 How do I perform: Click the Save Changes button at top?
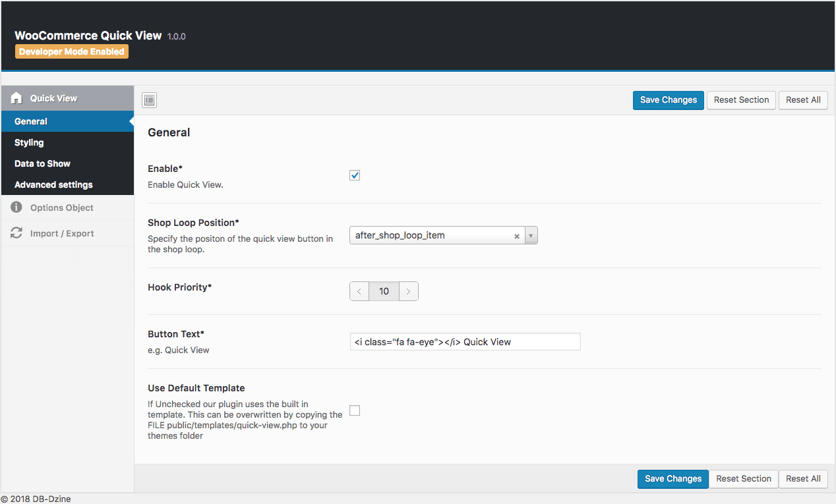pos(668,100)
